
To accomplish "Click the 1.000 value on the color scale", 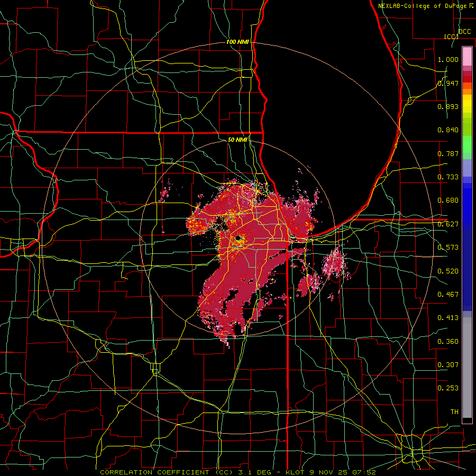I will click(448, 59).
